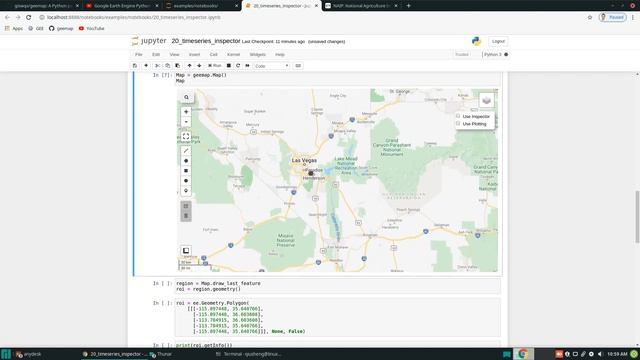
Task: Enable the Use Plotting checkbox
Action: [458, 123]
